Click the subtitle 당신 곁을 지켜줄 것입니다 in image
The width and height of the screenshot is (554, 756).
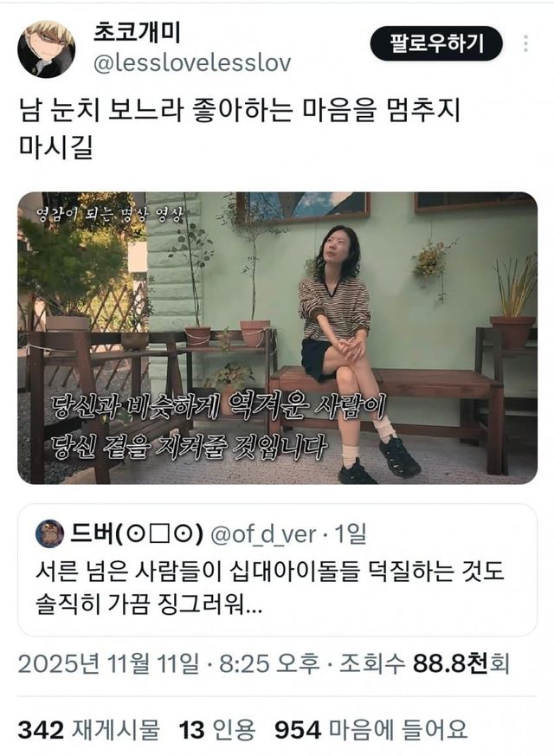point(190,446)
